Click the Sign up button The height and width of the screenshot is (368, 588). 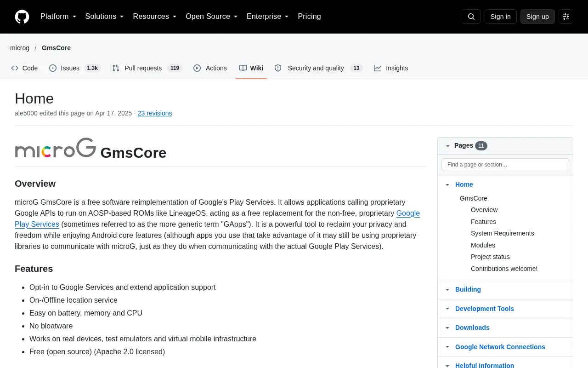[x=537, y=17]
